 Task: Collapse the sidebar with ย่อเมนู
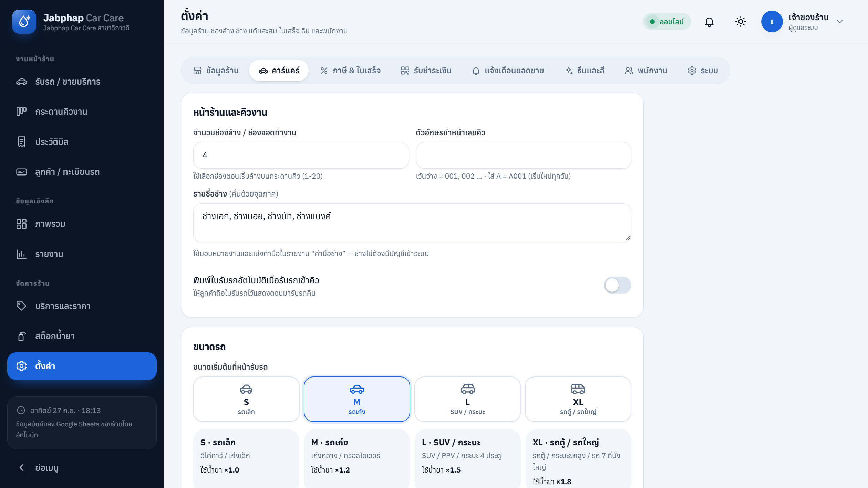point(38,467)
